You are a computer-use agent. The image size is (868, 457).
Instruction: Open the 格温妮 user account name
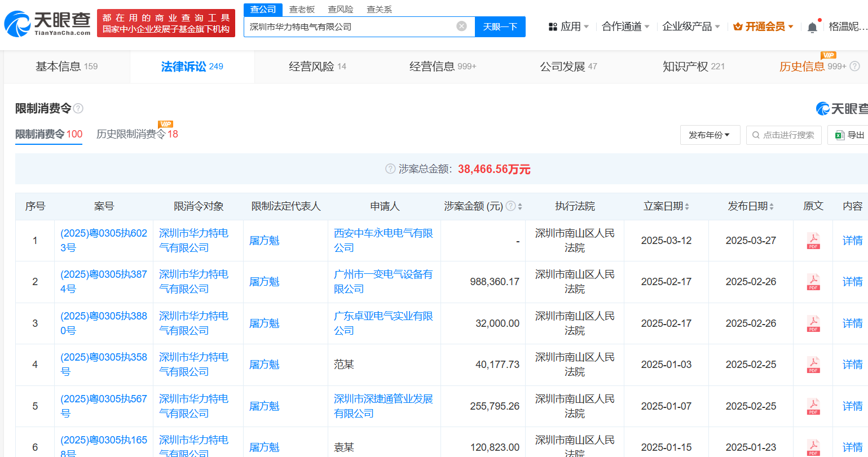[848, 26]
